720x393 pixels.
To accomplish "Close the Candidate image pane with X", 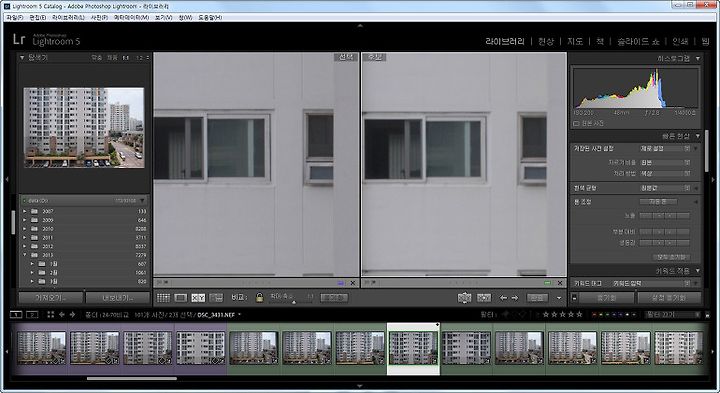I will [560, 283].
